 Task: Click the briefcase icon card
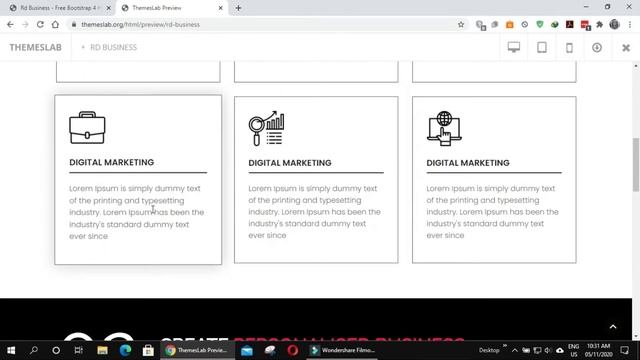138,180
